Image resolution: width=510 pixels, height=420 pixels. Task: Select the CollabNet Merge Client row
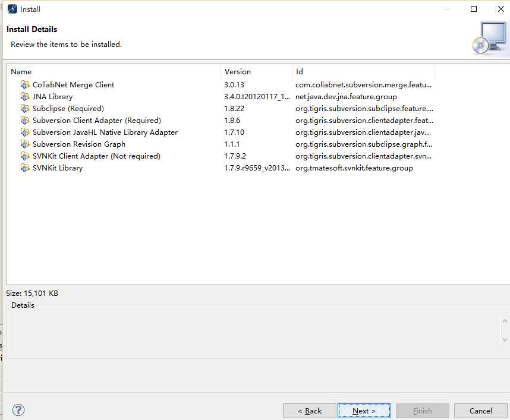point(221,85)
